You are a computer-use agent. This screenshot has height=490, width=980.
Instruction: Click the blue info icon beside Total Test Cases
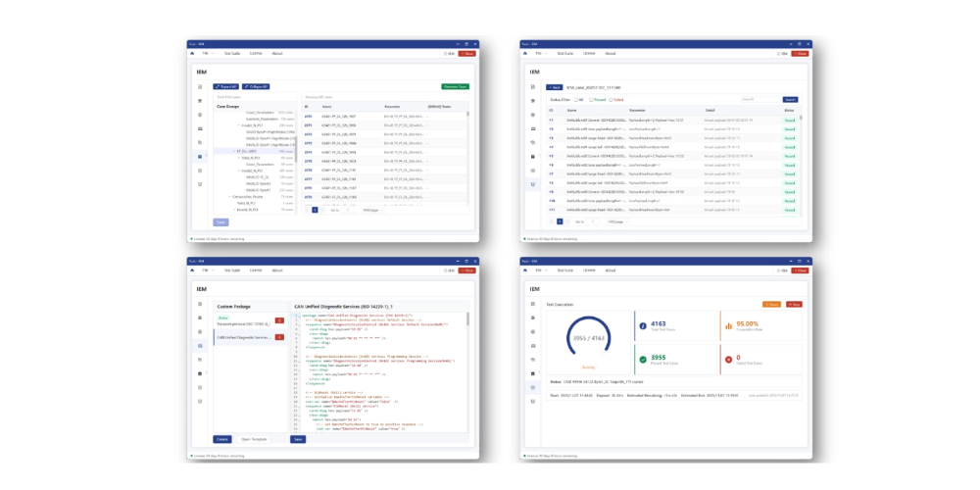[x=643, y=326]
